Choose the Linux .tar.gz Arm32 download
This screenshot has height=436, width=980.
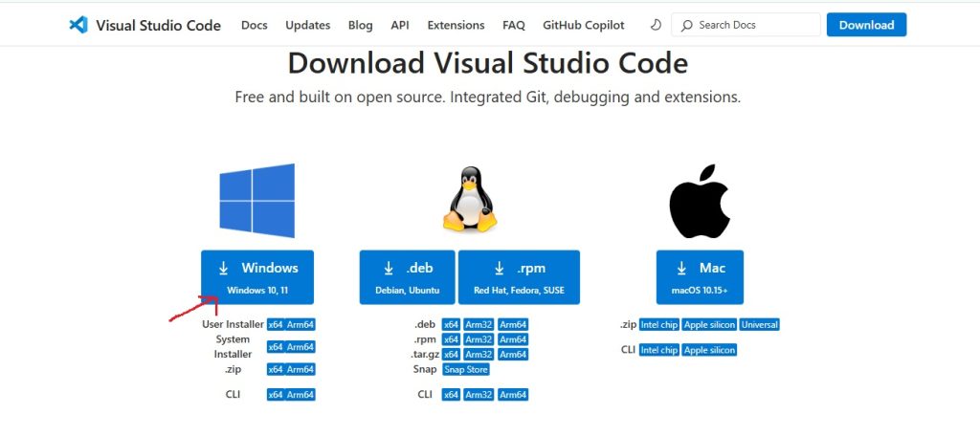[479, 355]
